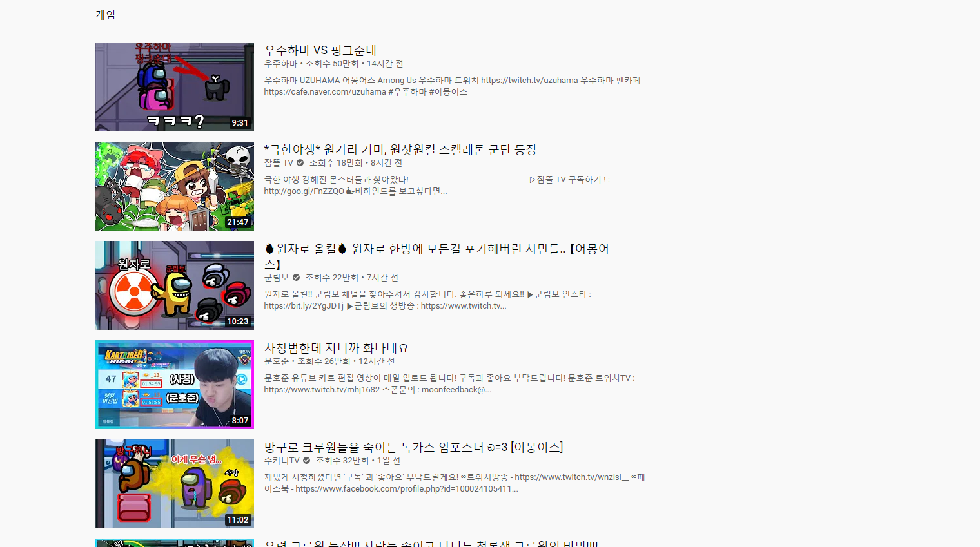Open the 방구로 크루원들을 video thumbnail
Image resolution: width=980 pixels, height=547 pixels.
175,484
